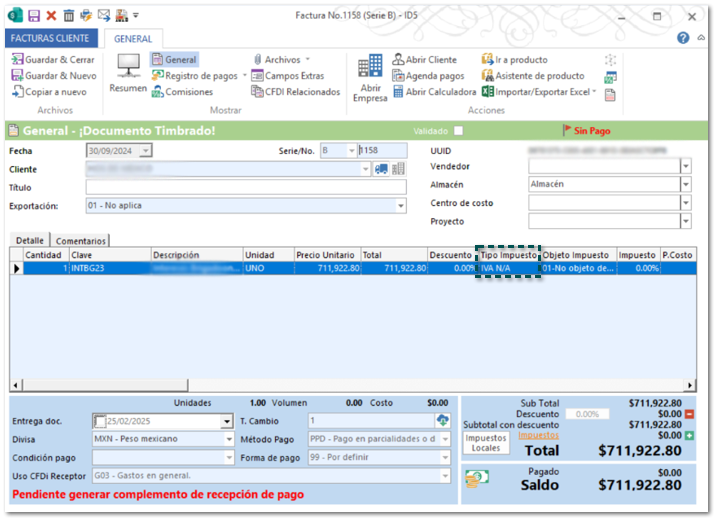The height and width of the screenshot is (521, 717).
Task: Click the Impuestos Locales button
Action: point(486,443)
